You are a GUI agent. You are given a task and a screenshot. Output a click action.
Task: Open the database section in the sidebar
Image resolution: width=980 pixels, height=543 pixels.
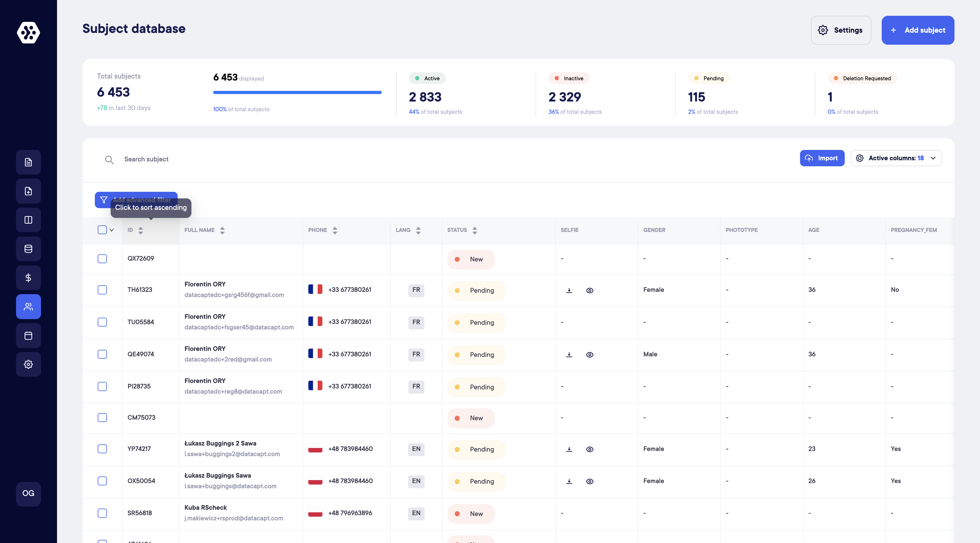[28, 249]
